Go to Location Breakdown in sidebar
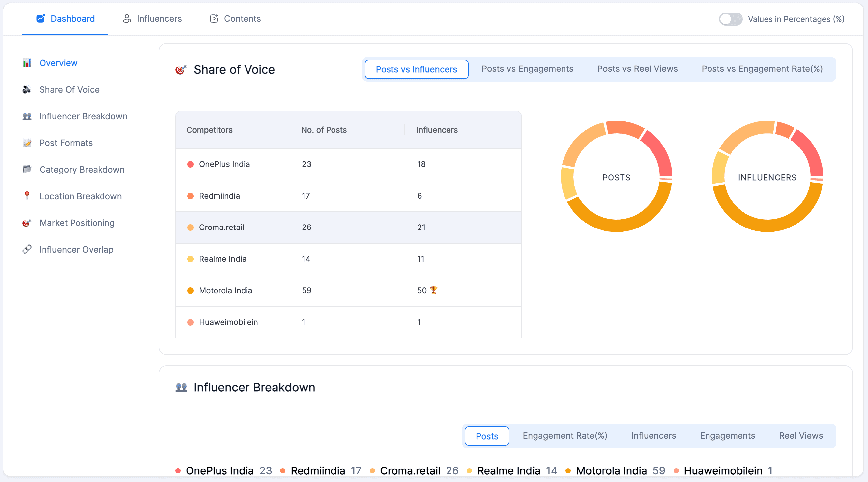This screenshot has width=868, height=482. pos(80,196)
